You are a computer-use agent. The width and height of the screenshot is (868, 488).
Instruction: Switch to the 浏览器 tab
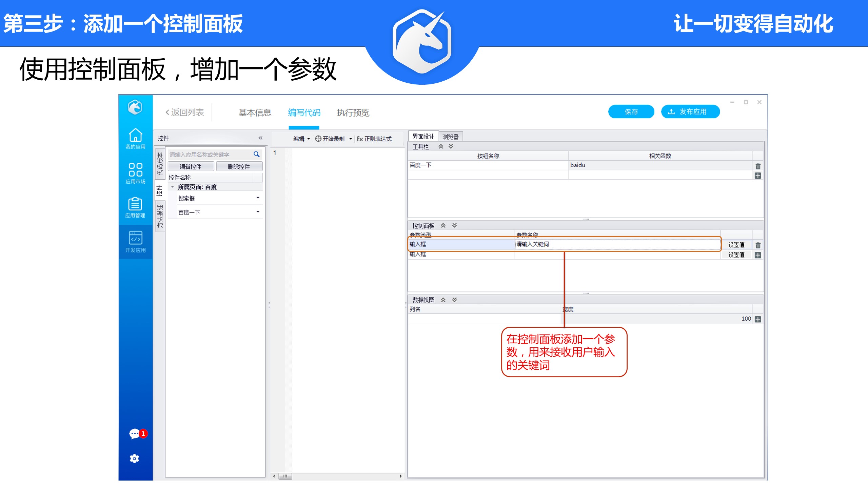[x=450, y=137]
